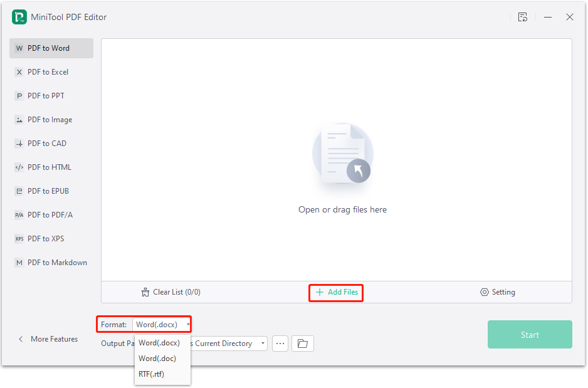This screenshot has height=388, width=588.
Task: Click the browse folder icon for output path
Action: [x=303, y=343]
